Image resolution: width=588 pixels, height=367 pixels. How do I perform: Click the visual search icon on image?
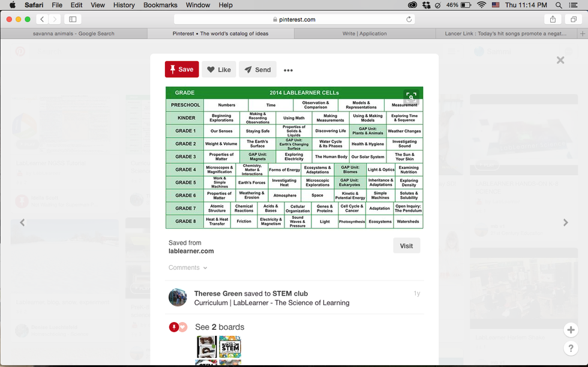tap(410, 96)
